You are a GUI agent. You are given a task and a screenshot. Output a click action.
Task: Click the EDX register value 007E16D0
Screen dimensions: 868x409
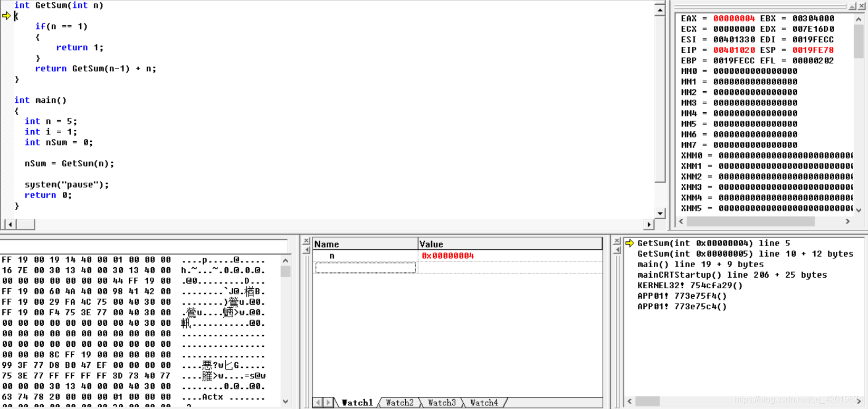click(x=813, y=29)
